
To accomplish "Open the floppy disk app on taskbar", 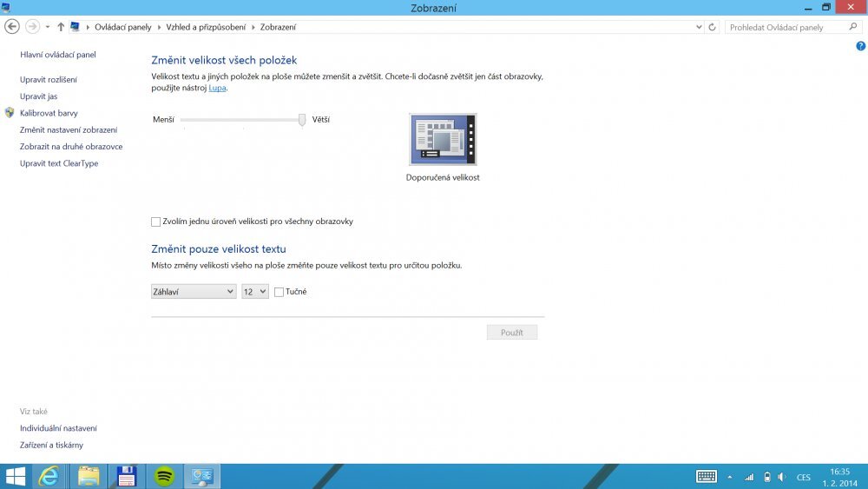I will coord(127,476).
